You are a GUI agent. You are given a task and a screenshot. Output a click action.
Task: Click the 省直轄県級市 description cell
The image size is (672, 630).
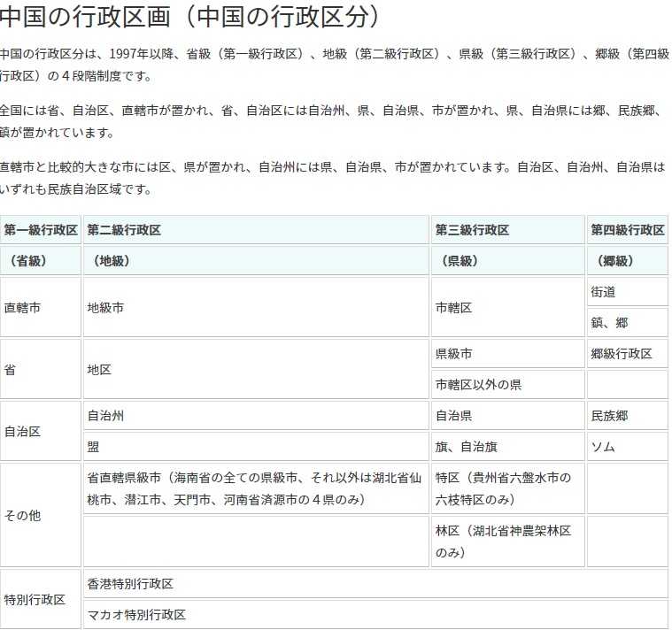coord(256,488)
